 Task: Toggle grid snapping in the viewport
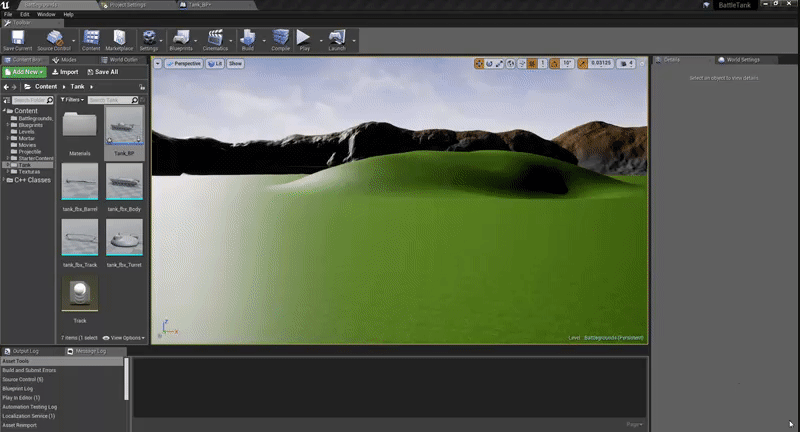tap(533, 64)
